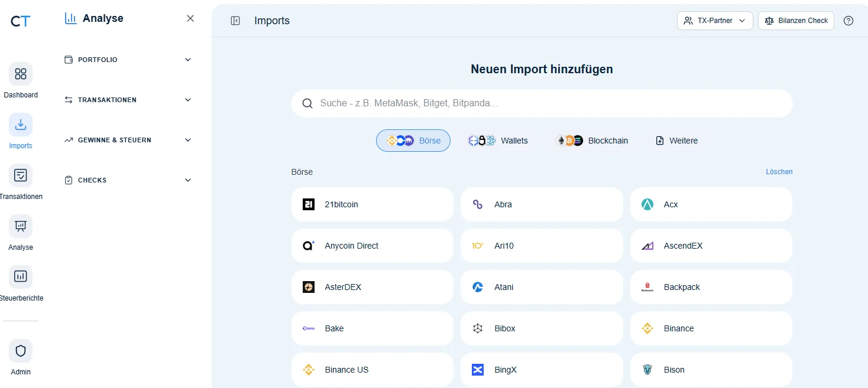This screenshot has width=868, height=388.
Task: Click the Bilanzen Check button
Action: point(796,21)
